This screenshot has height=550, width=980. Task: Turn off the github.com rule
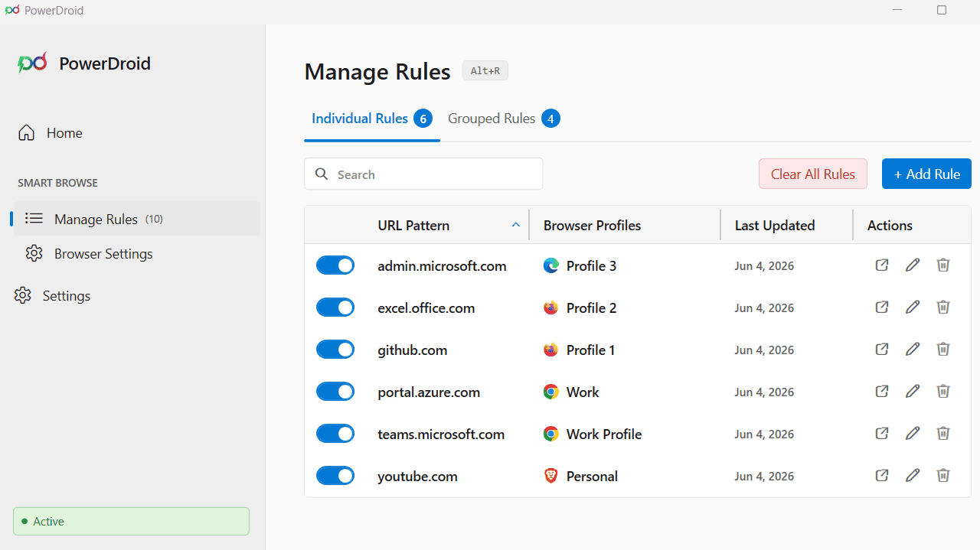[335, 350]
